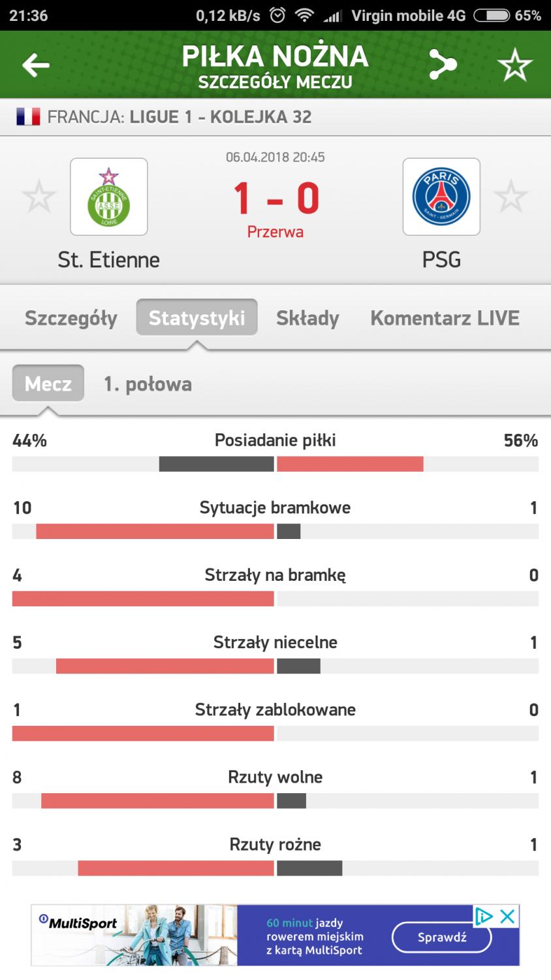Screen dimensions: 551x980
Task: Tap the Sprawdź button in the ad
Action: tap(442, 937)
